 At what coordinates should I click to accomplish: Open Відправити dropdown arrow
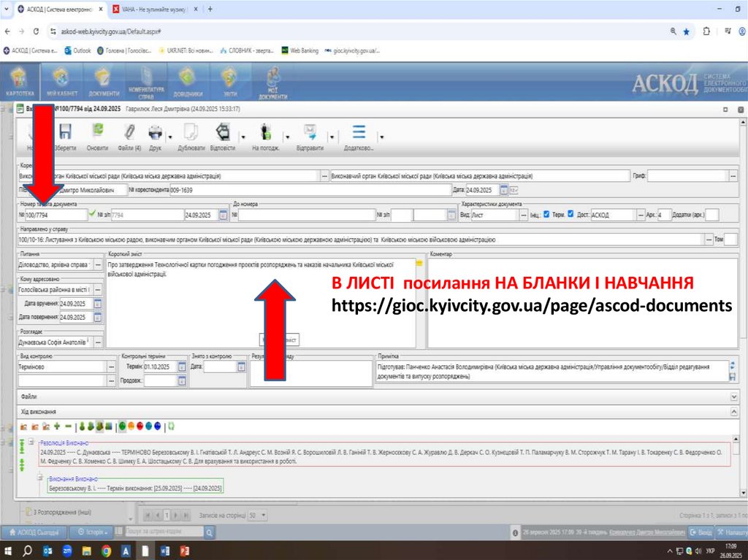click(332, 137)
